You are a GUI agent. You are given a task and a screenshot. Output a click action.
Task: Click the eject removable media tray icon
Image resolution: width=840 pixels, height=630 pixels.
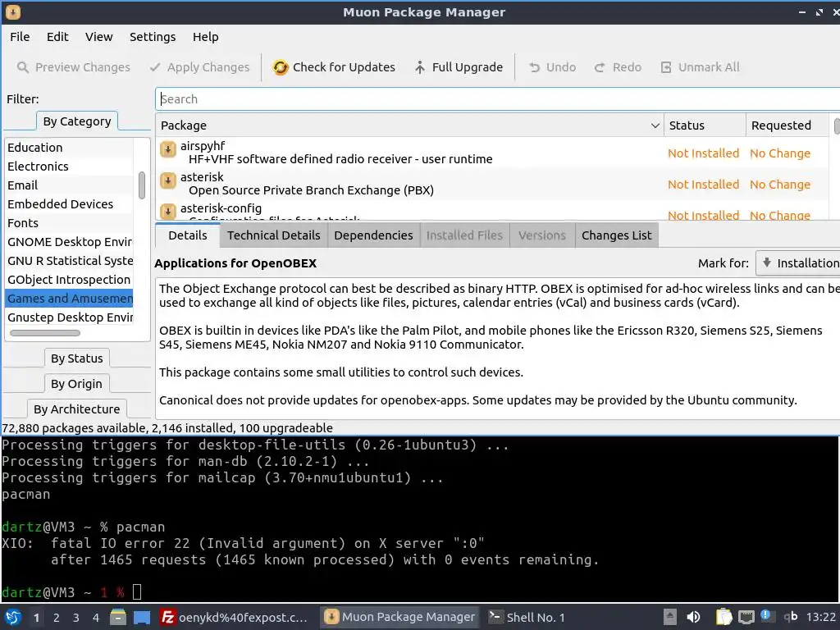tap(669, 617)
